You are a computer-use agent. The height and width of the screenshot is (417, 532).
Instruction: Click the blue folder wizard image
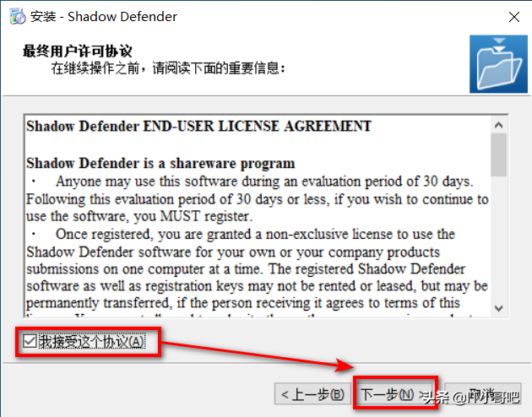(498, 64)
